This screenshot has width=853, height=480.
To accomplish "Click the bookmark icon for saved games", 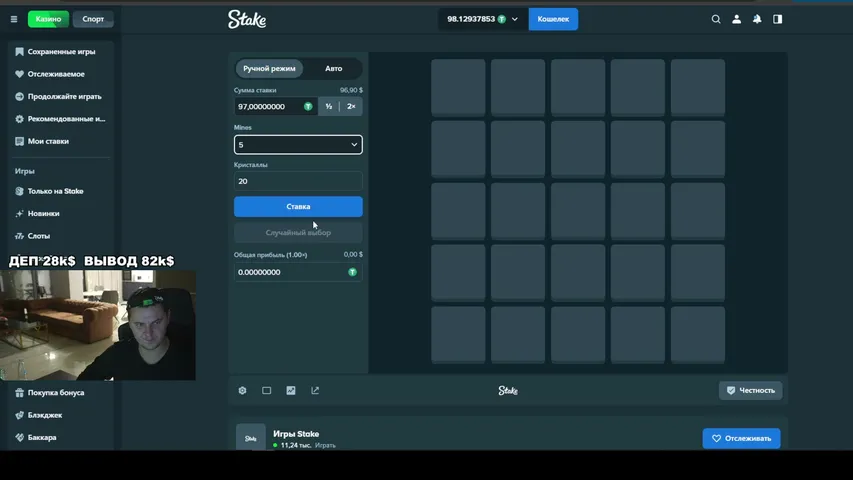I will (20, 52).
